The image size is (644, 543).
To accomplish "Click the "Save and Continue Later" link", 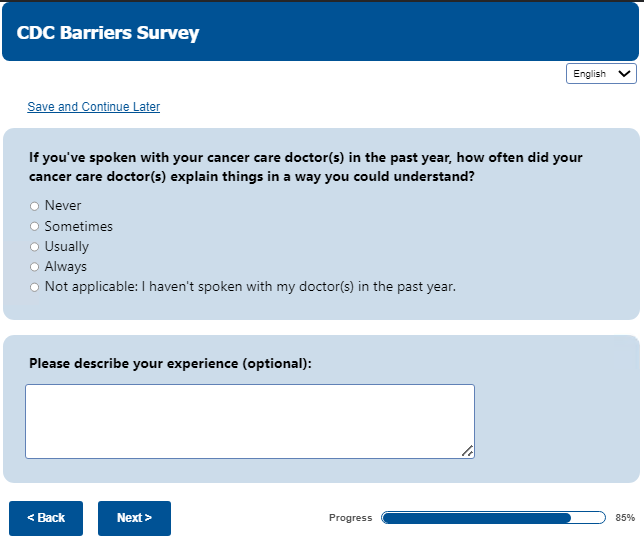I will [x=93, y=107].
